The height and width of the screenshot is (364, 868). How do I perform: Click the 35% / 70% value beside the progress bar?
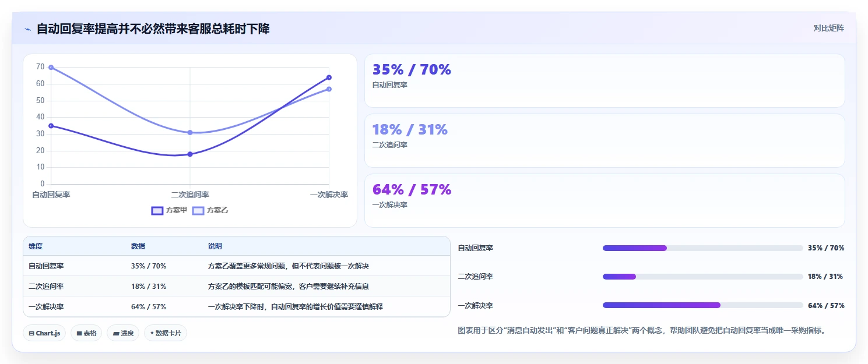[x=826, y=248]
